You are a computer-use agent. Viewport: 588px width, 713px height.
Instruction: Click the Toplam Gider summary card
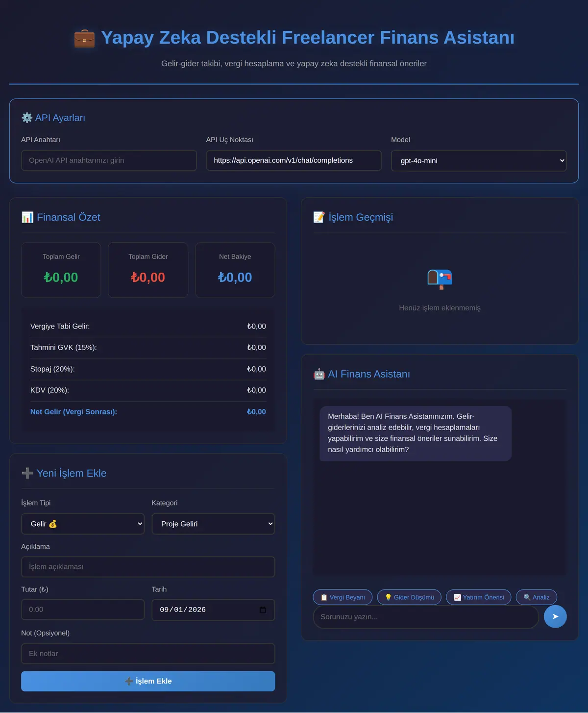(x=148, y=270)
